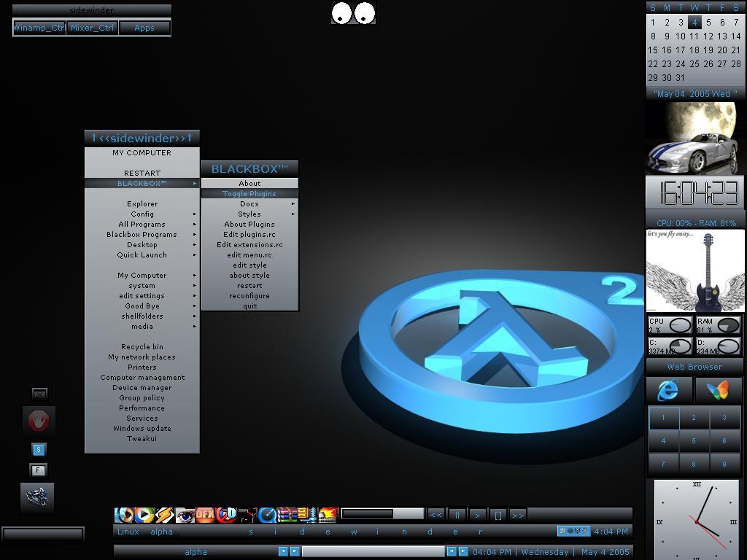Click the previous track << button
This screenshot has height=560, width=747.
tap(436, 515)
